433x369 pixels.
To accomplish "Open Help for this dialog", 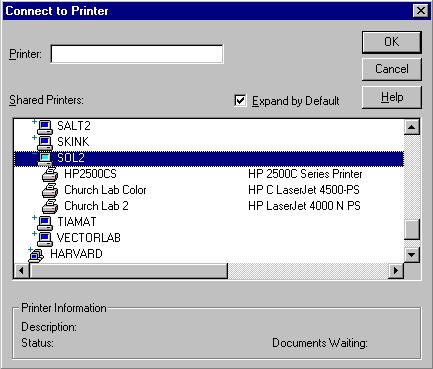I will 392,97.
